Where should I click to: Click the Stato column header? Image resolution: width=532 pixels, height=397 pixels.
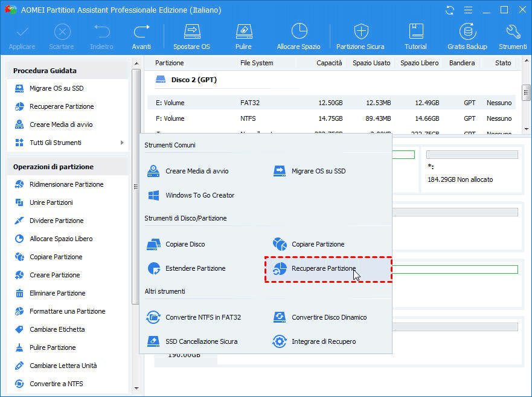pos(503,63)
